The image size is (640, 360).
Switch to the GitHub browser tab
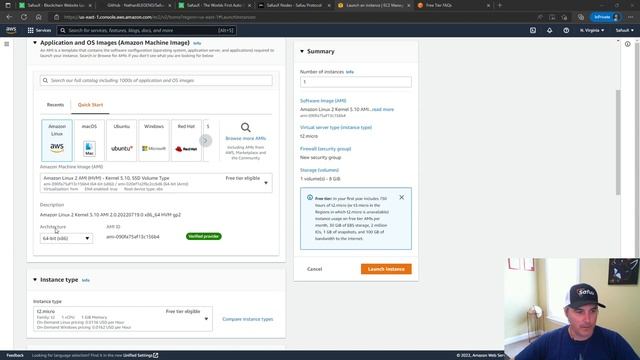(x=135, y=5)
